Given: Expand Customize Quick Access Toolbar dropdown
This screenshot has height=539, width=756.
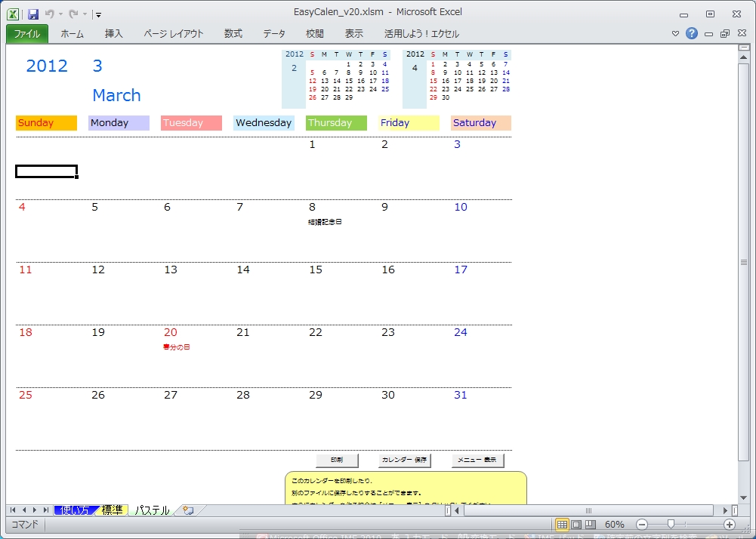Looking at the screenshot, I should click(x=98, y=15).
